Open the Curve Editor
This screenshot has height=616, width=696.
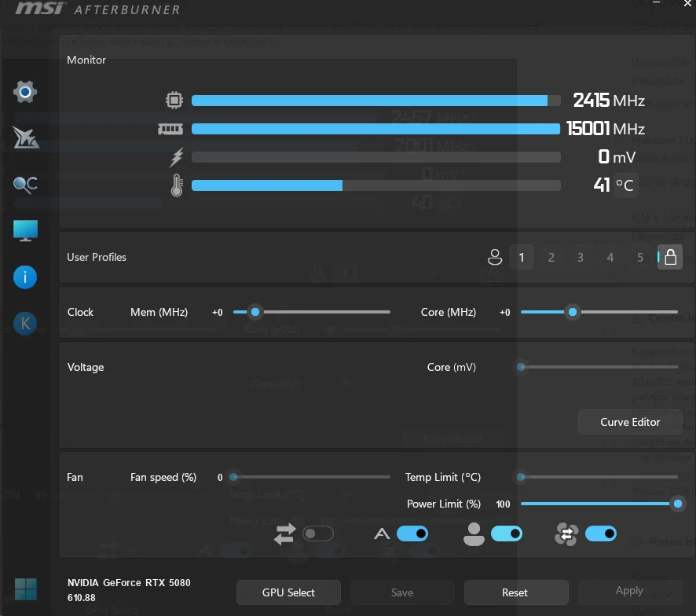click(630, 422)
